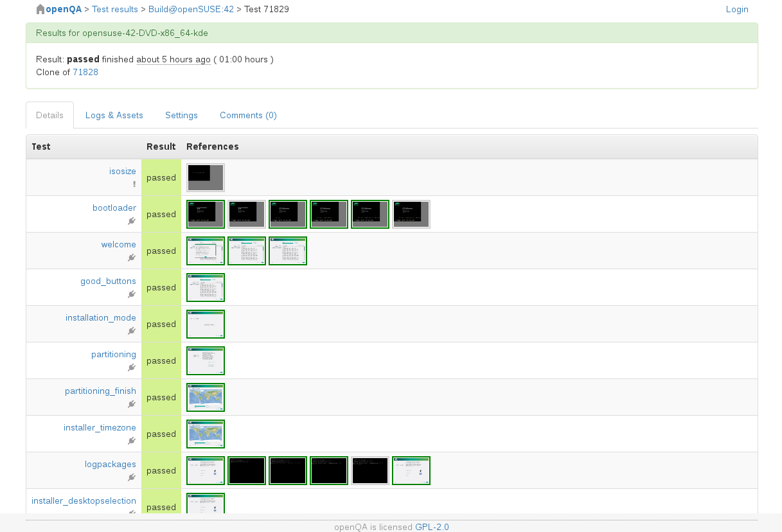782x532 pixels.
Task: Open the partitioning_finish world map thumbnail
Action: click(206, 398)
